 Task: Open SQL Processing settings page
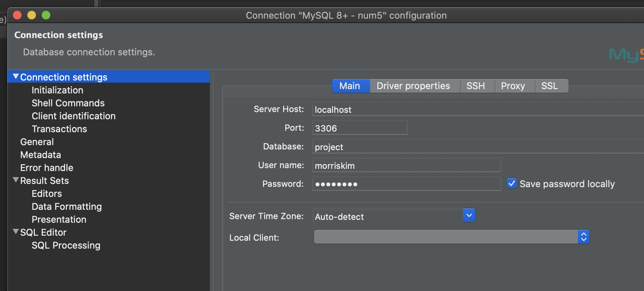(66, 245)
